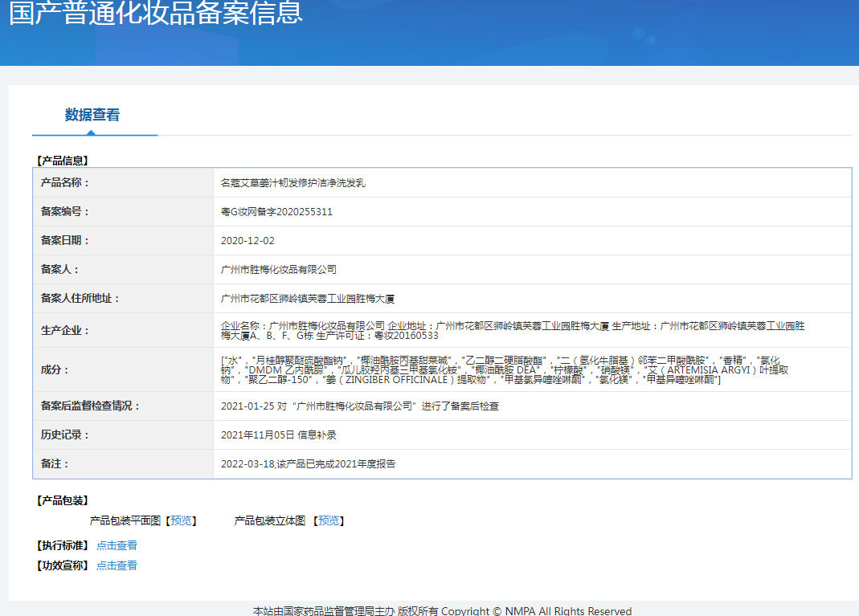
Task: Click the 【执行标准】 label
Action: 63,545
